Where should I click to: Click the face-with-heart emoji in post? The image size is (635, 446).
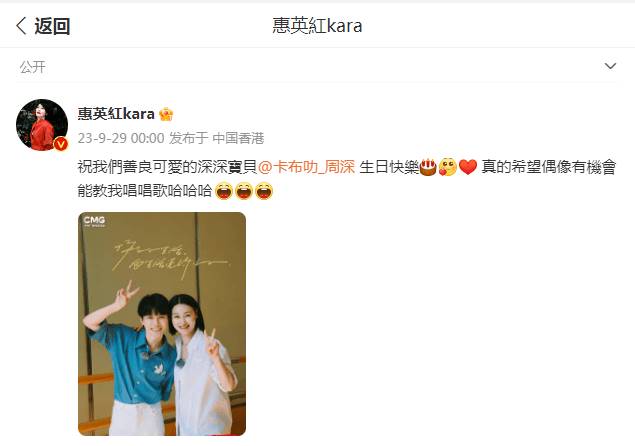click(447, 167)
